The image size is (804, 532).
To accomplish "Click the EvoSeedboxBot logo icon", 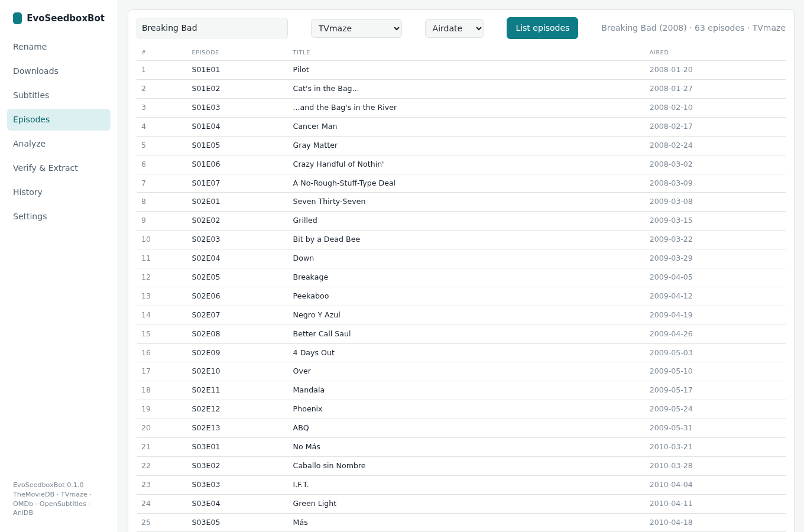I will pyautogui.click(x=17, y=18).
